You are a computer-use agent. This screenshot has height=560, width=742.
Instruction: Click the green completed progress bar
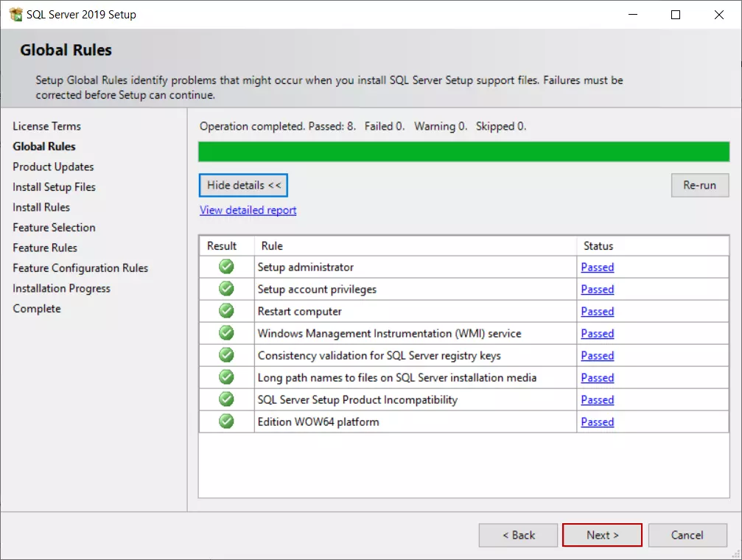click(x=463, y=152)
